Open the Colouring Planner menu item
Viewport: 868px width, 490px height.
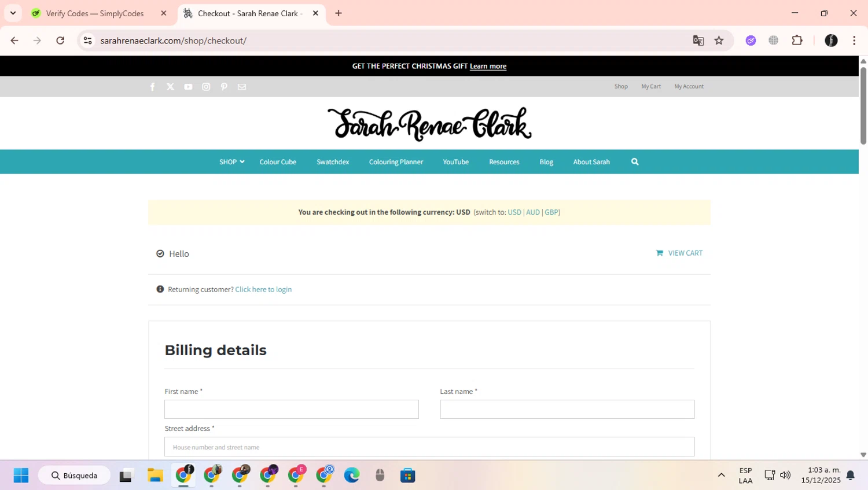coord(396,162)
